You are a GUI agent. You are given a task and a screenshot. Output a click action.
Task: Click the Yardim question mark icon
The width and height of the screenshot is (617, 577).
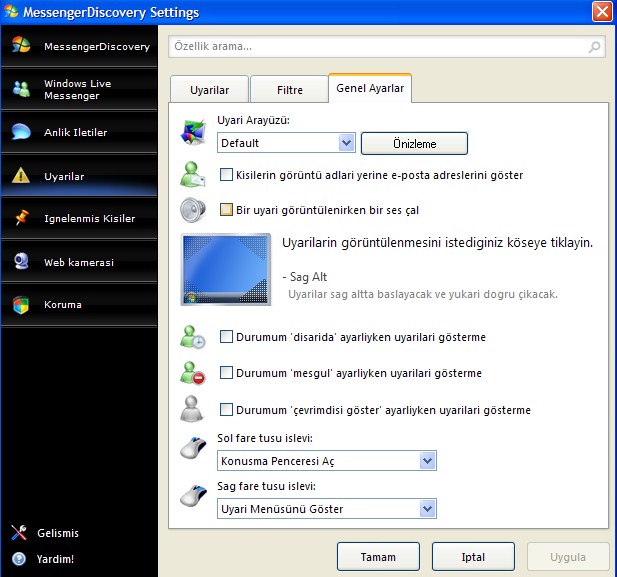19,559
